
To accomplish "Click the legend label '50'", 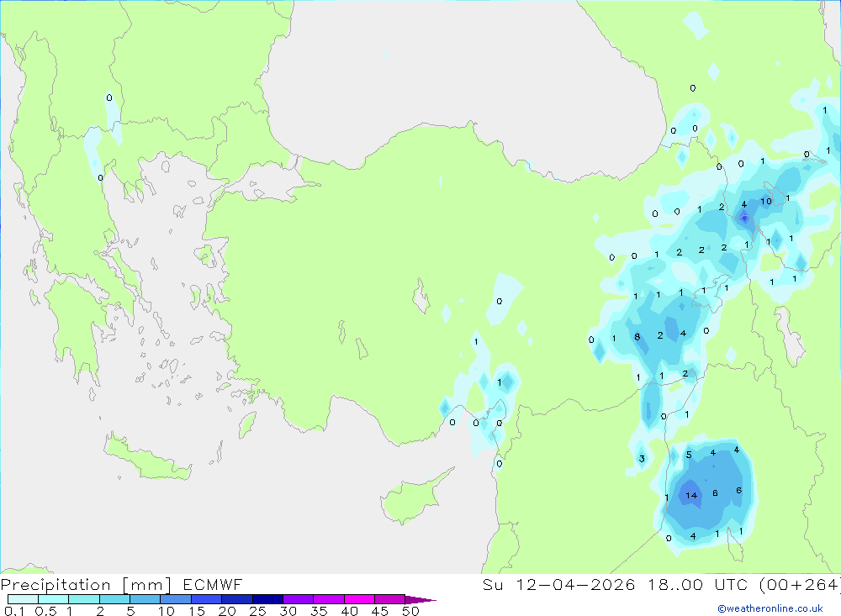I will pos(411,611).
